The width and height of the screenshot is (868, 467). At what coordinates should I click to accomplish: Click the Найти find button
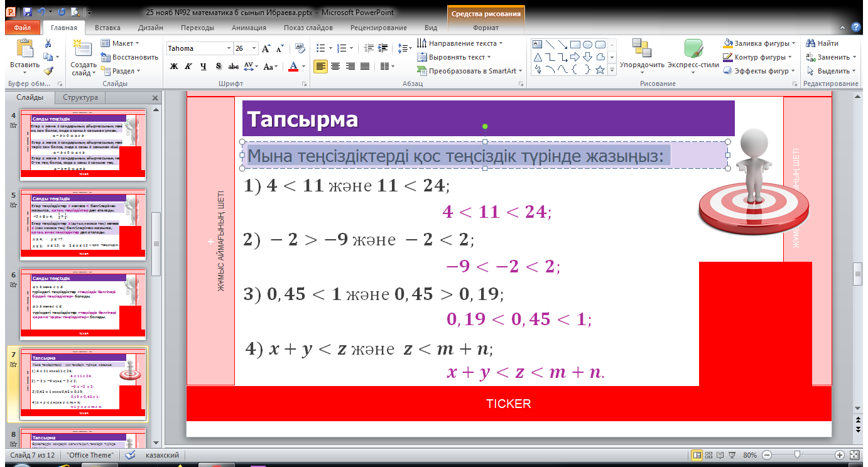coord(822,43)
